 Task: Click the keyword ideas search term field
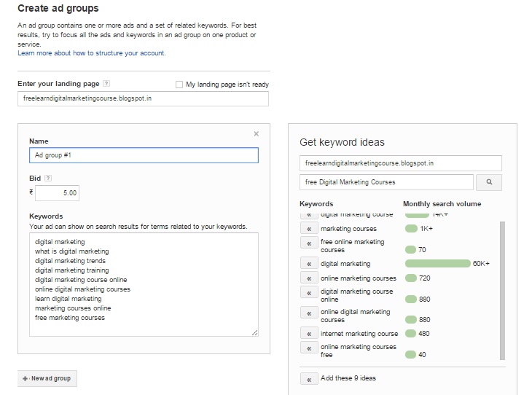coord(386,182)
